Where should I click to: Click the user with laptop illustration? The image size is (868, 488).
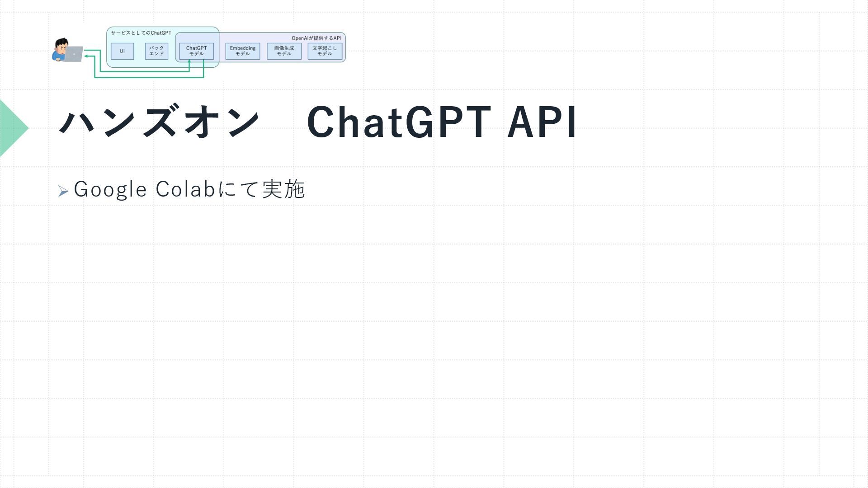pyautogui.click(x=67, y=50)
